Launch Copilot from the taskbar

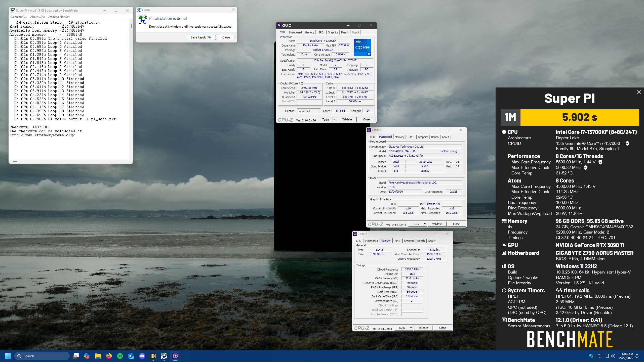point(87,356)
